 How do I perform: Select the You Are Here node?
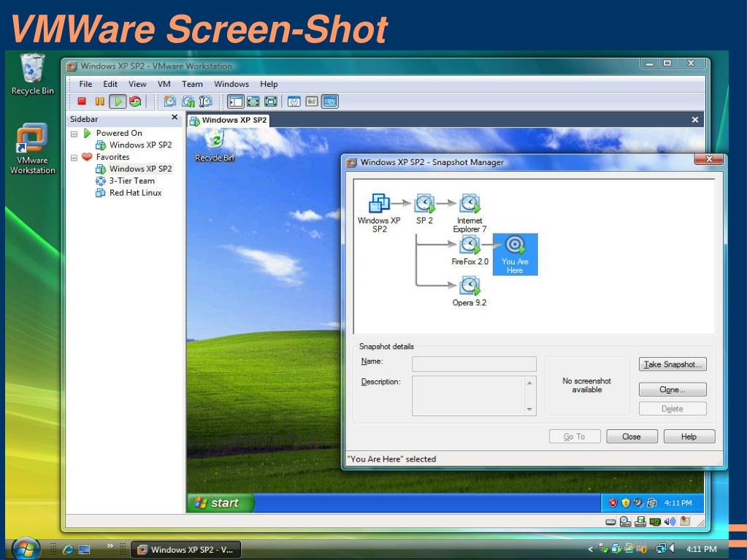[x=515, y=254]
